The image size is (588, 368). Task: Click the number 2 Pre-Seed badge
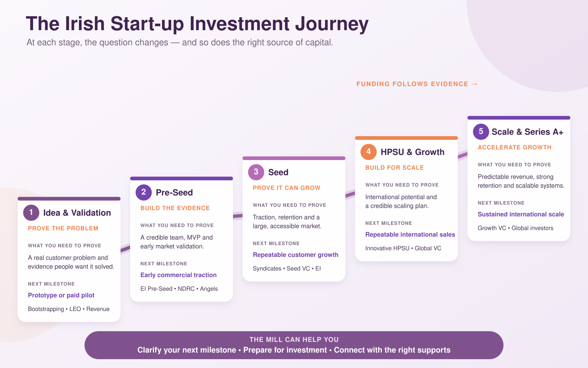[x=144, y=192]
